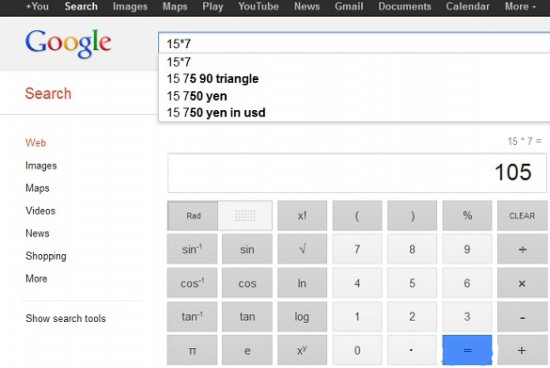The width and height of the screenshot is (550, 368).
Task: Click calculator digit 1
Action: [x=357, y=316]
